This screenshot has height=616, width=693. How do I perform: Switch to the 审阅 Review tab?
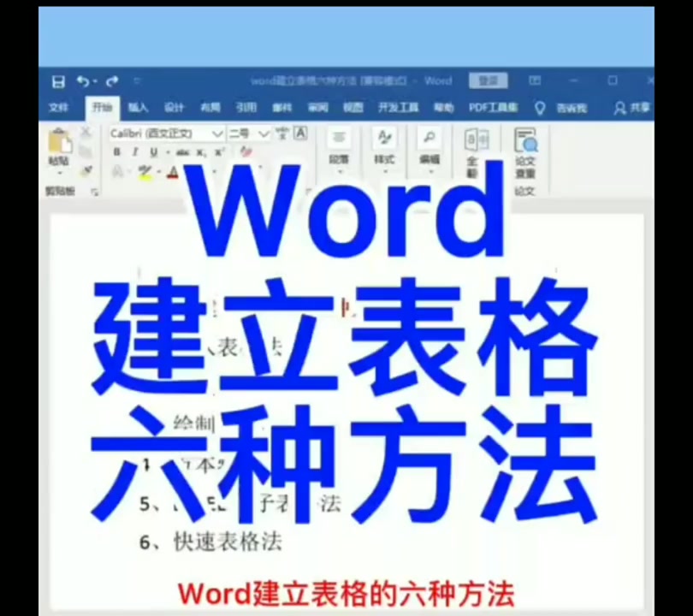tap(317, 108)
